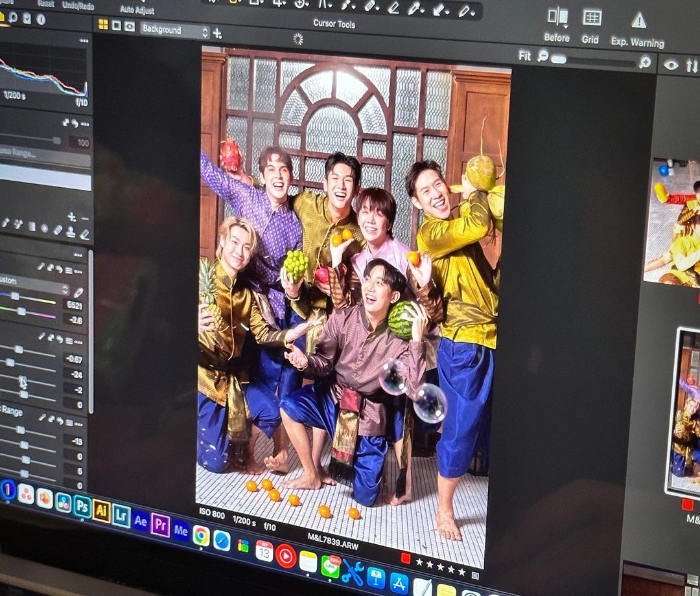The image size is (700, 596).
Task: Toggle mask visibility eye in viewer bar
Action: click(x=130, y=27)
